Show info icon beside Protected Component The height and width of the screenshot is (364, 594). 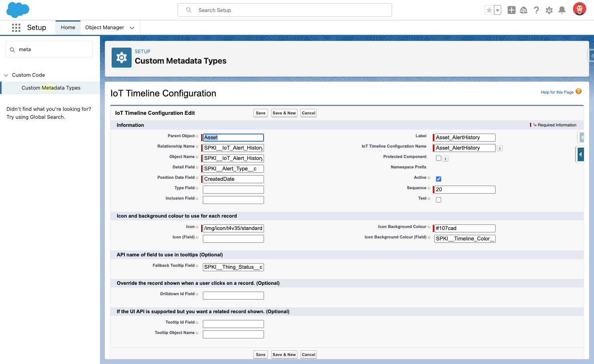pos(445,159)
